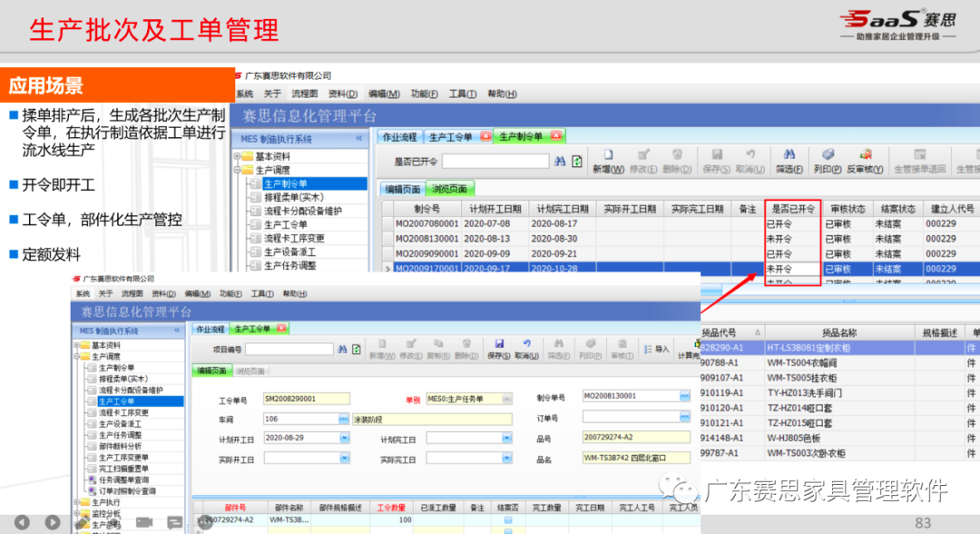The image size is (980, 534).
Task: Click 计划开工日期 column header
Action: (495, 209)
